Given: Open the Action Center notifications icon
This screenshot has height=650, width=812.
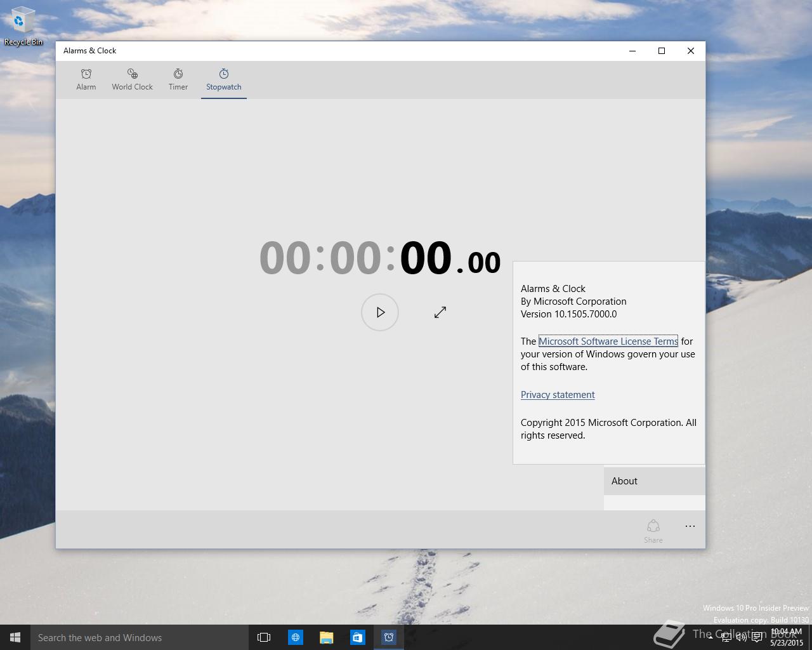Looking at the screenshot, I should 756,637.
